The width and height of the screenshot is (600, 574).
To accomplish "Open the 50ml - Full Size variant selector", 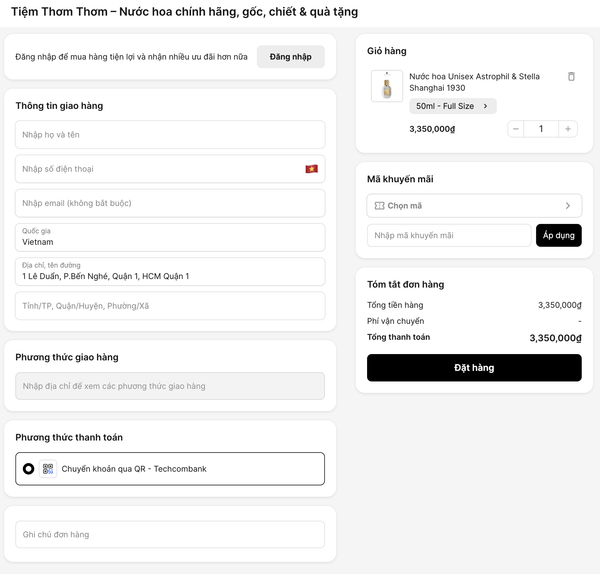I will (x=452, y=106).
